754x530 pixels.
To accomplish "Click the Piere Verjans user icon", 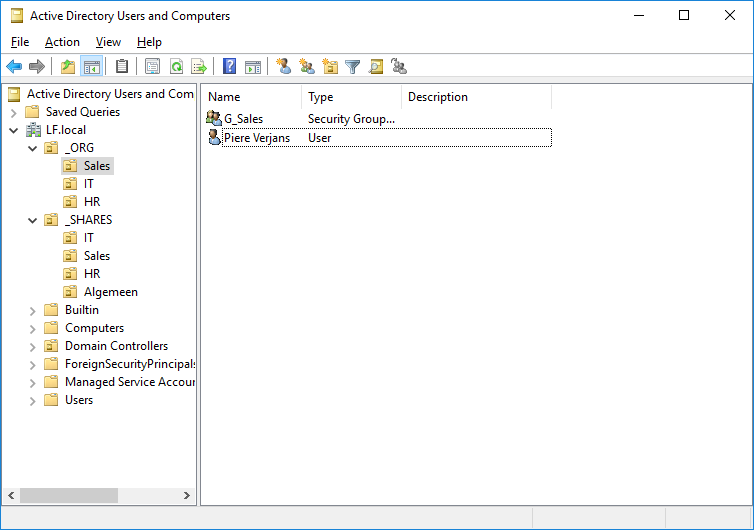I will point(214,137).
